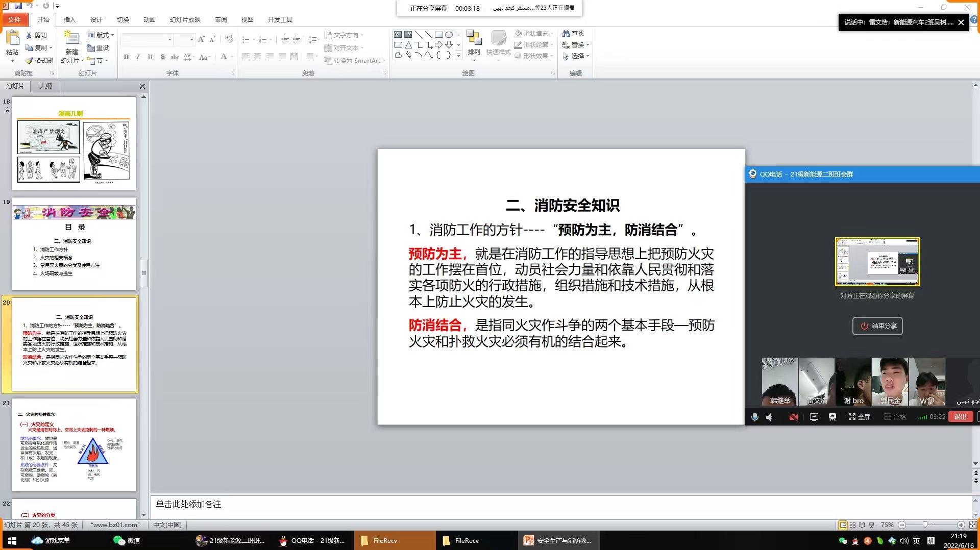Select the oval shape in the shapes gallery
This screenshot has width=980, height=550.
pyautogui.click(x=449, y=35)
